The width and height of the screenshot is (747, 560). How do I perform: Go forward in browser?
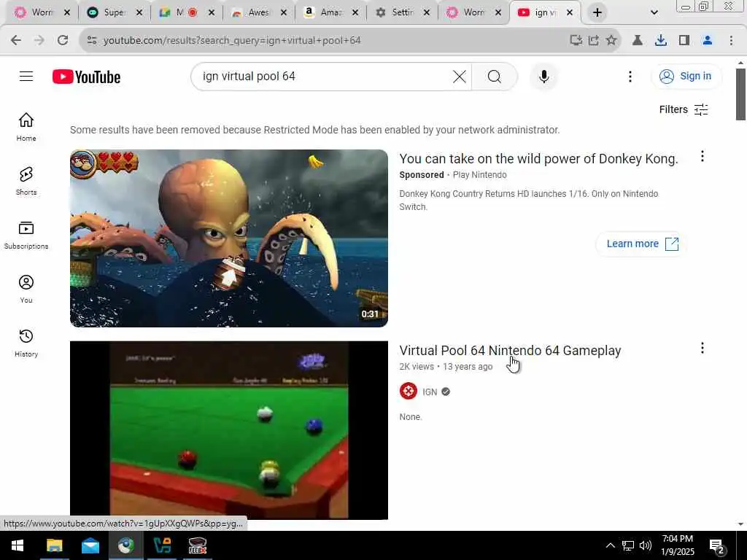[x=39, y=41]
